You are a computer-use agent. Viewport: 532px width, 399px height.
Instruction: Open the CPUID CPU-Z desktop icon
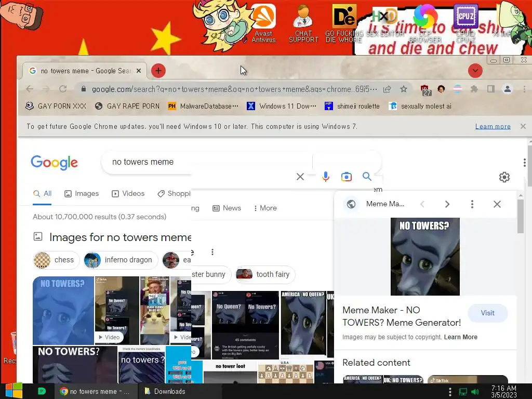pyautogui.click(x=465, y=23)
